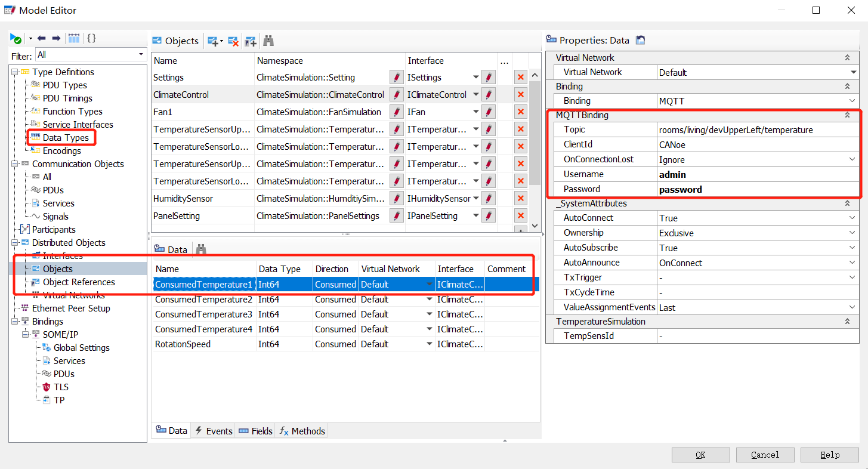Open the Filter dropdown set to All
The width and height of the screenshot is (868, 469).
point(91,54)
